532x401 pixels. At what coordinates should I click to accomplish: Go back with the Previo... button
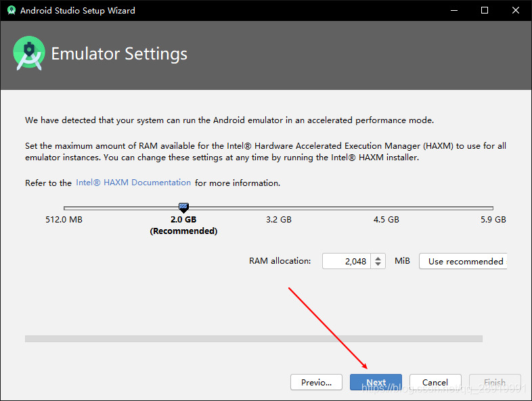tap(316, 382)
